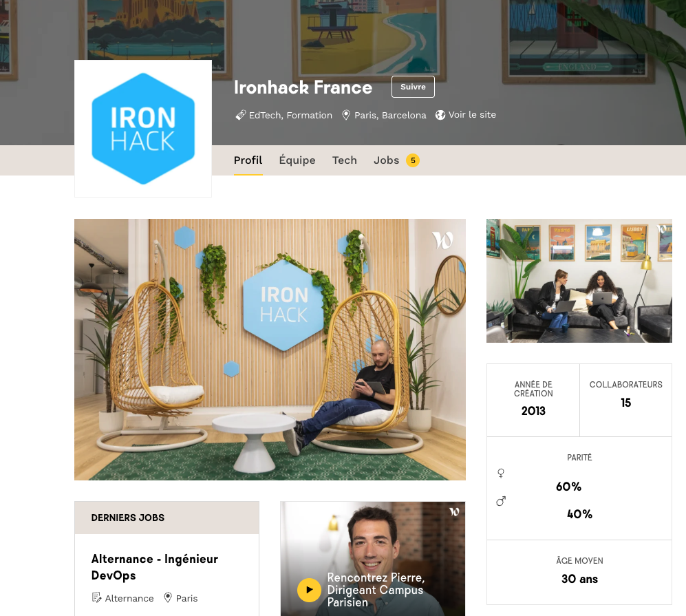This screenshot has width=686, height=616.
Task: Click the globe icon next to Voir le site
Action: pos(440,115)
